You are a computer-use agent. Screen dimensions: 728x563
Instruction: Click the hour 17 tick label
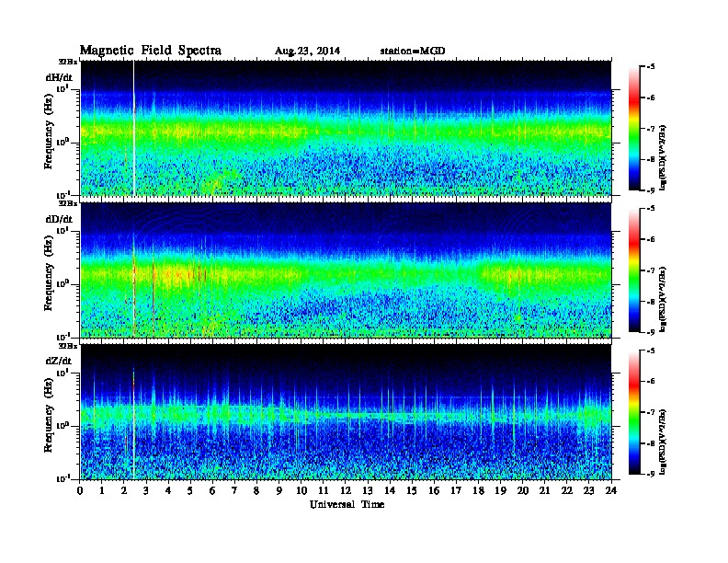tap(456, 490)
